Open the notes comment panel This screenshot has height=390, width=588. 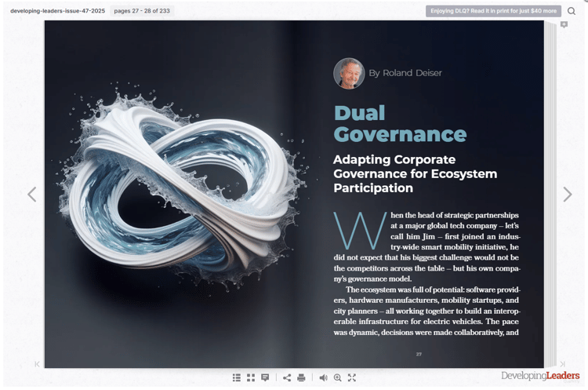click(265, 377)
